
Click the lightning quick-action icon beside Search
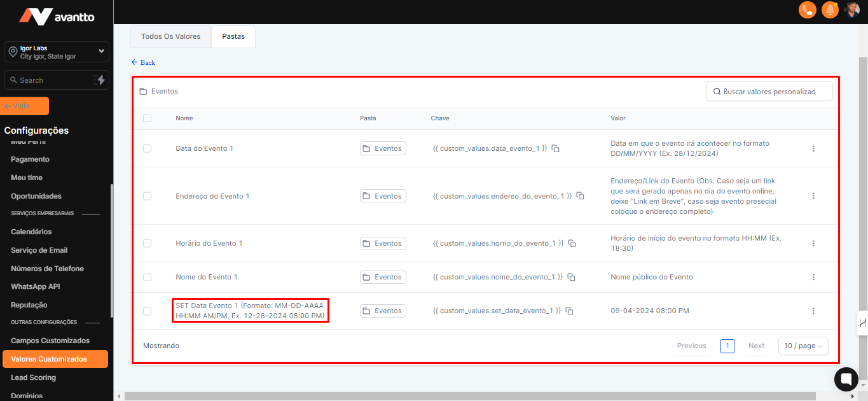99,80
